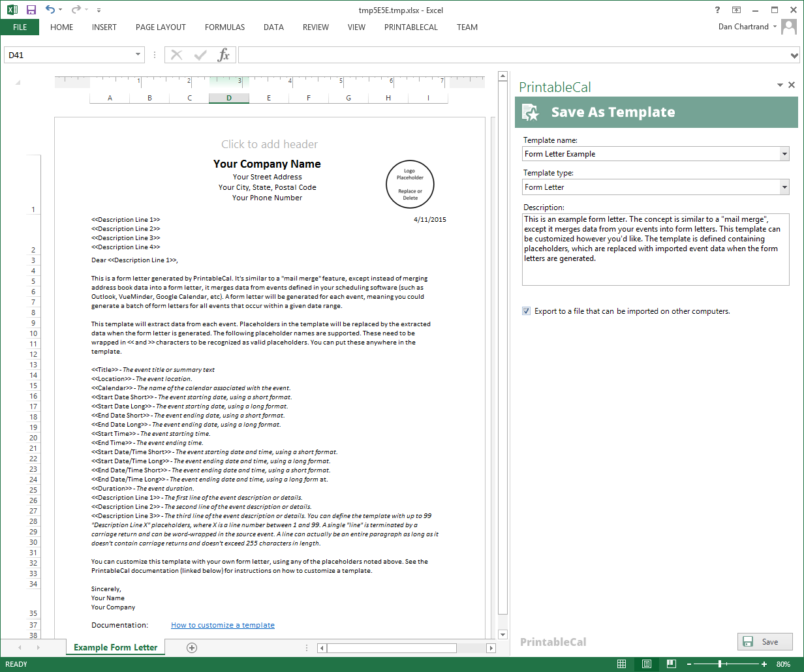
Task: Click into the formula bar input
Action: tap(514, 55)
